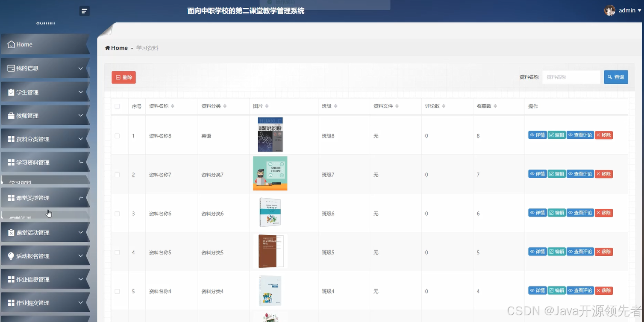Open 作业提交管理 in the sidebar
The height and width of the screenshot is (322, 644).
11,302
